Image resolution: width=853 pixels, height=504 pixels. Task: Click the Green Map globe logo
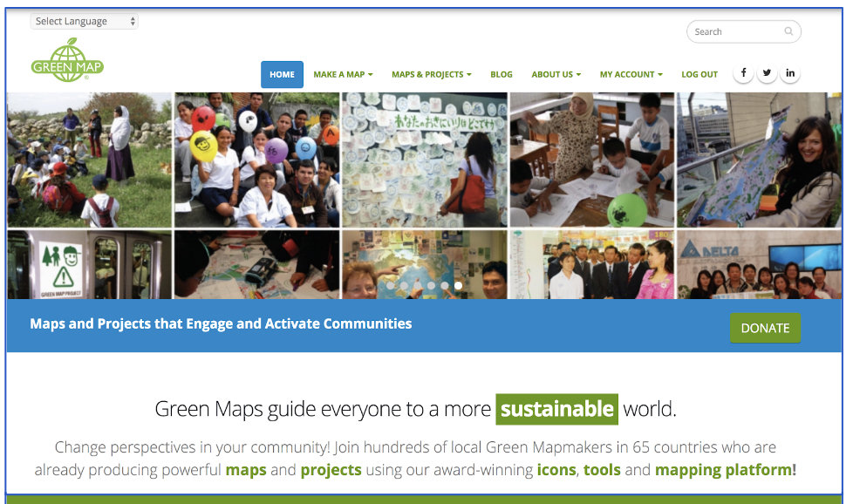pyautogui.click(x=67, y=60)
